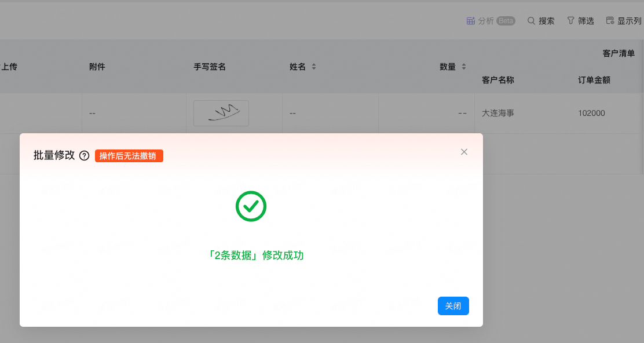Viewport: 644px width, 343px height.
Task: Click the 客户清单 group header
Action: [x=619, y=53]
